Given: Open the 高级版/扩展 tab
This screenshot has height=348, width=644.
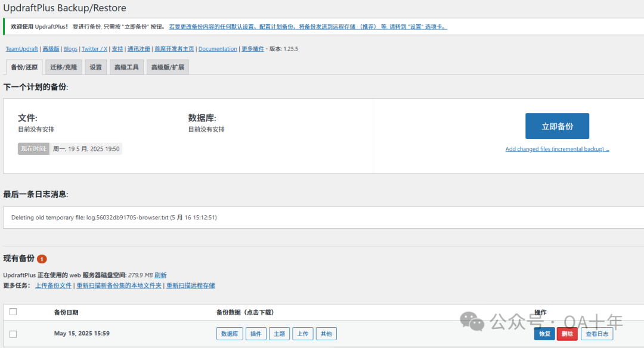Looking at the screenshot, I should pos(168,67).
